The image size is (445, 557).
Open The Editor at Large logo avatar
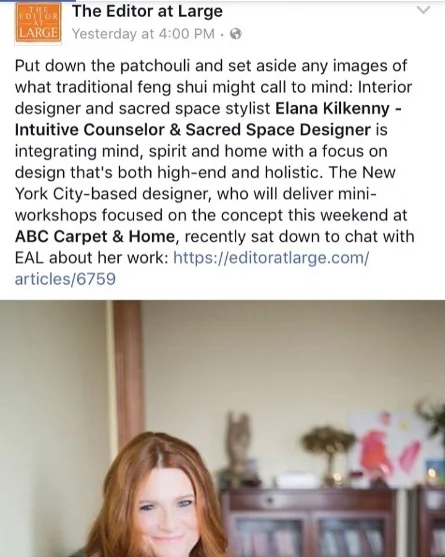tap(38, 23)
